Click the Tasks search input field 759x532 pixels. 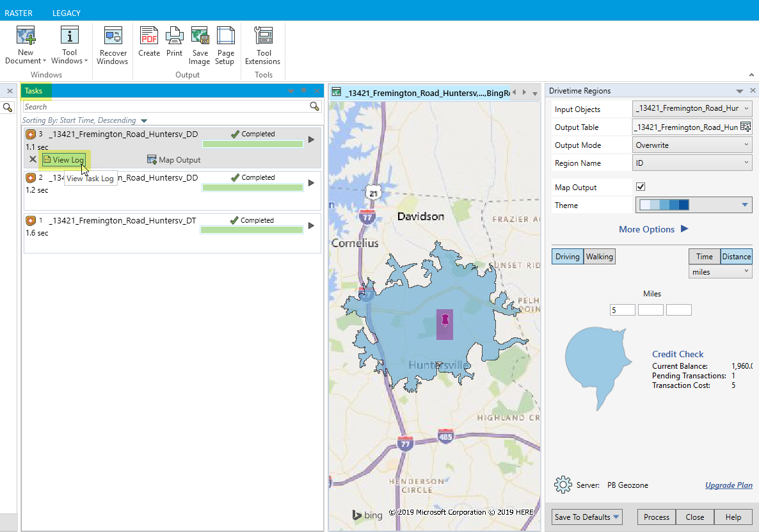tap(166, 106)
